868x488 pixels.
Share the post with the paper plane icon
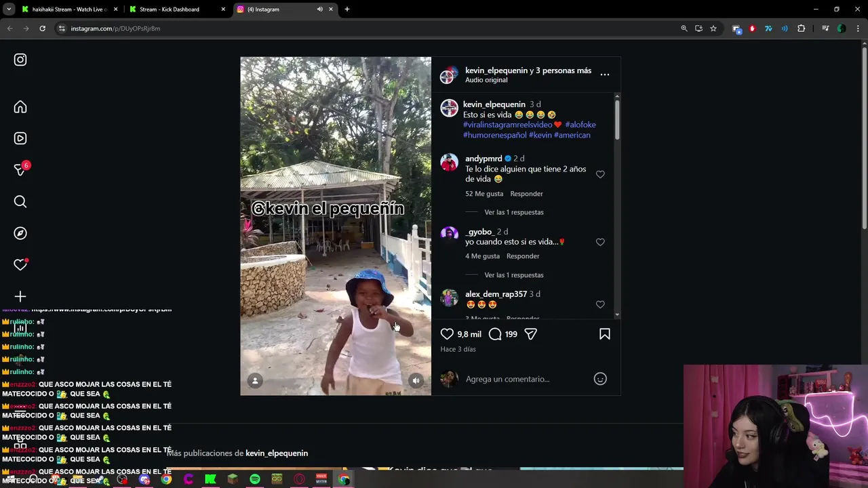pos(531,334)
